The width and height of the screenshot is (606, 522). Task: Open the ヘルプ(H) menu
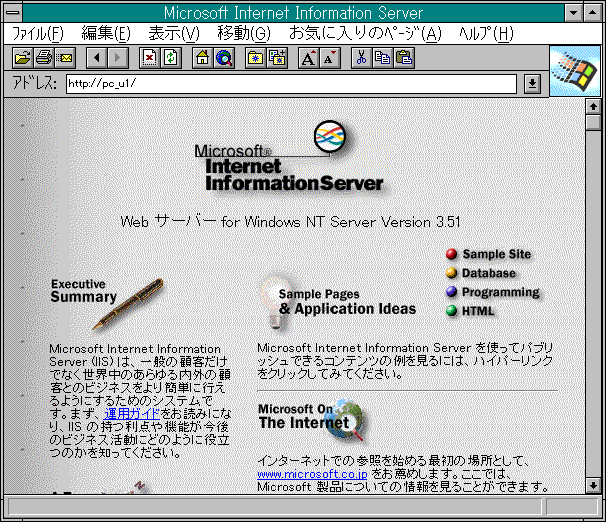(486, 34)
